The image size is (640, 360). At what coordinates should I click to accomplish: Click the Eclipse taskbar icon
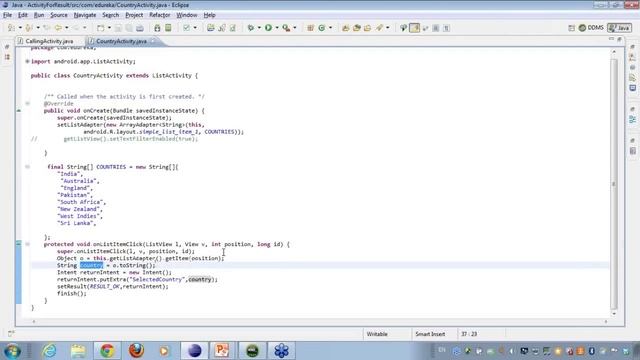coord(195,351)
